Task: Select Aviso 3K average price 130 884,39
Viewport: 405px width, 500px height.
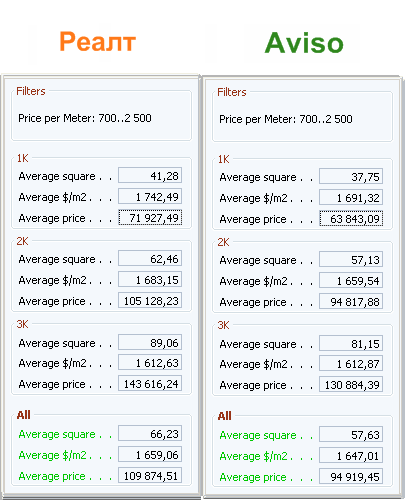Action: click(351, 384)
